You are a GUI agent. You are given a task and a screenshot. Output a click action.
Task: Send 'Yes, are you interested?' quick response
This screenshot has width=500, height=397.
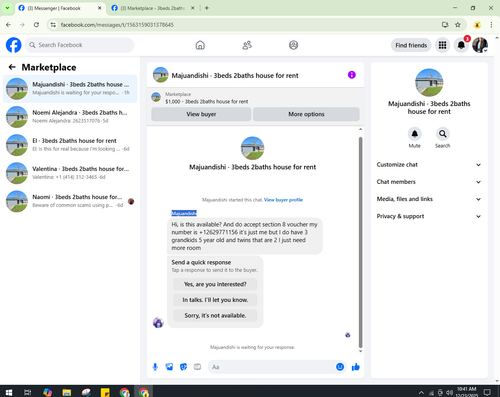click(215, 284)
